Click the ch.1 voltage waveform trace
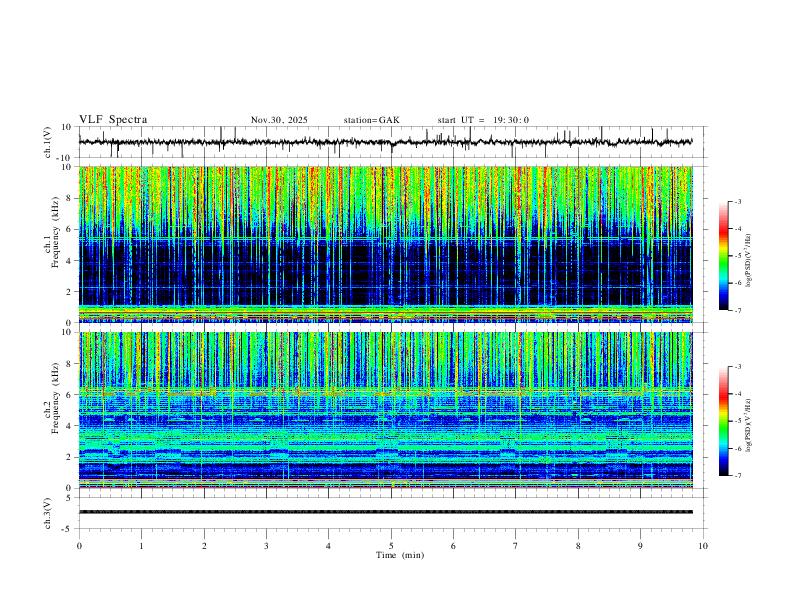 (x=385, y=142)
